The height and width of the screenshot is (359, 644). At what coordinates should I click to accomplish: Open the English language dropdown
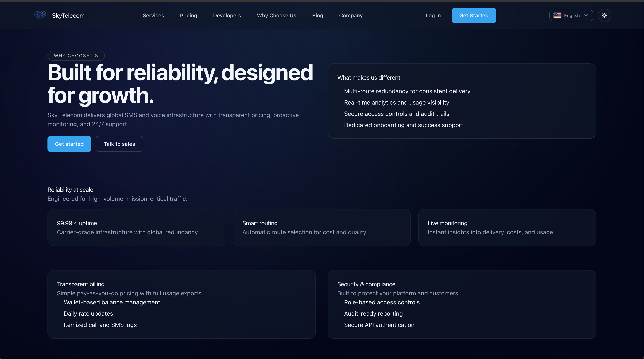click(x=571, y=15)
